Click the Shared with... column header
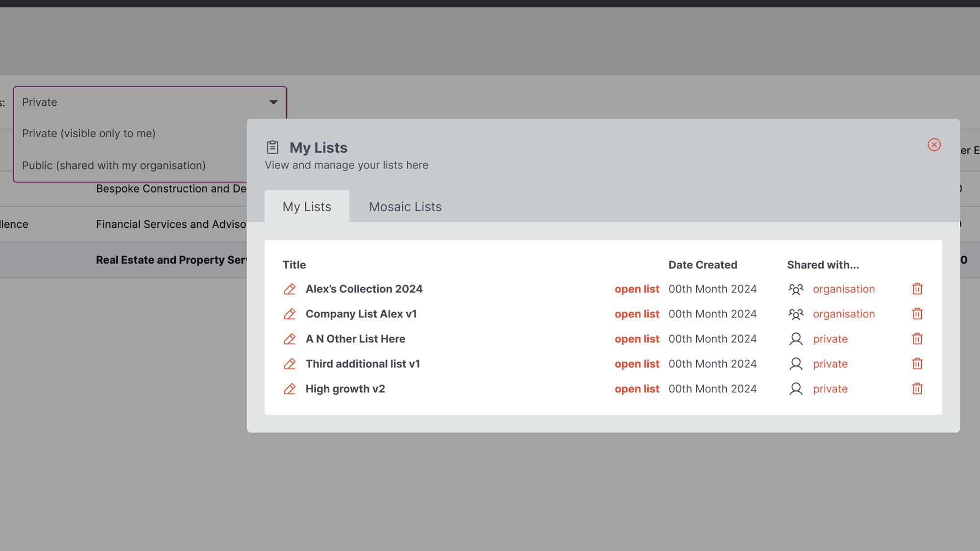This screenshot has width=980, height=551. [x=823, y=265]
